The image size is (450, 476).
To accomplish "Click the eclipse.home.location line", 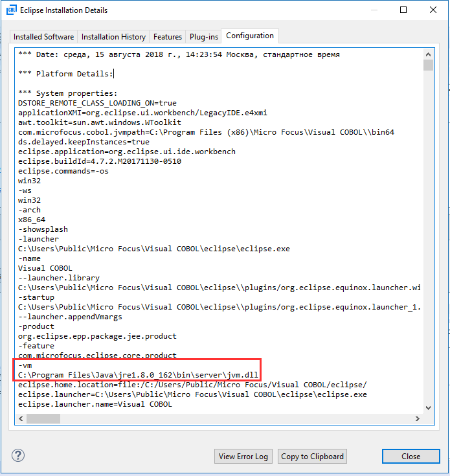I will [192, 385].
